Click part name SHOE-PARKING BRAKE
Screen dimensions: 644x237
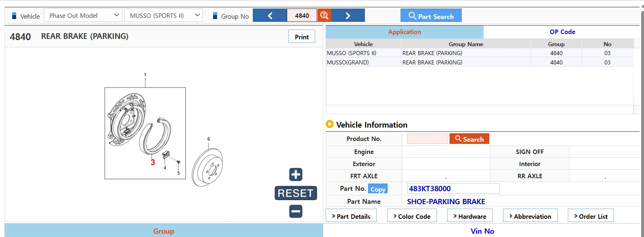(446, 201)
